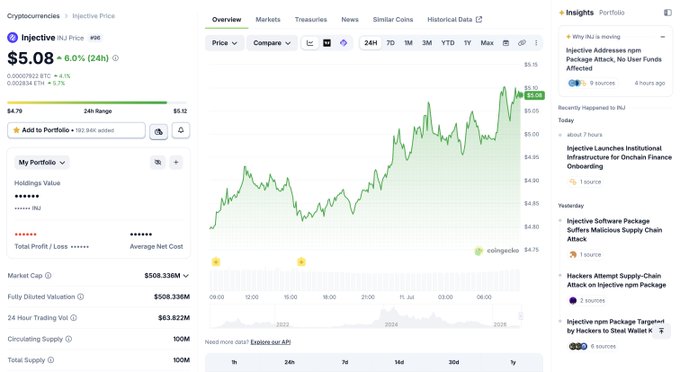This screenshot has width=680, height=372.
Task: Click the scroll-to-top arrow button
Action: (x=661, y=331)
